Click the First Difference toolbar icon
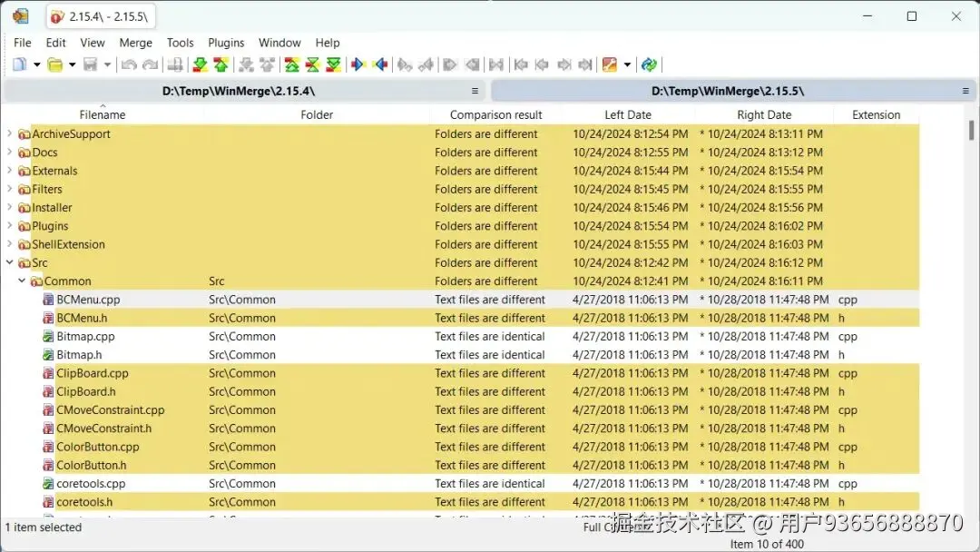 click(292, 64)
